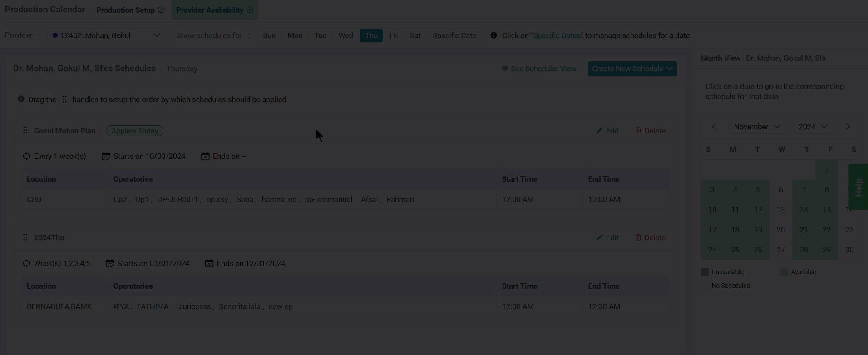
Task: Select November 28 in month view
Action: 804,250
